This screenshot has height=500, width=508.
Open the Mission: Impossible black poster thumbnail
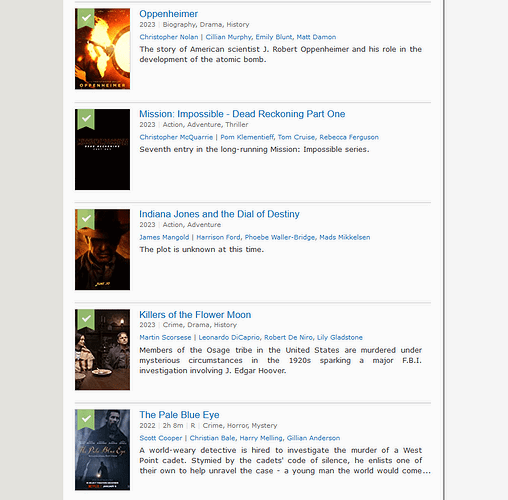click(102, 149)
